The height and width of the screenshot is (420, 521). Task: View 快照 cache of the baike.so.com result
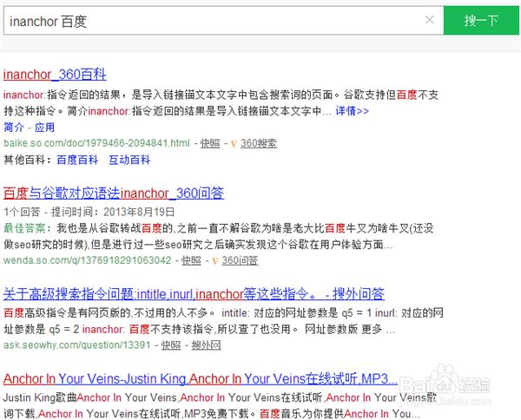(210, 143)
